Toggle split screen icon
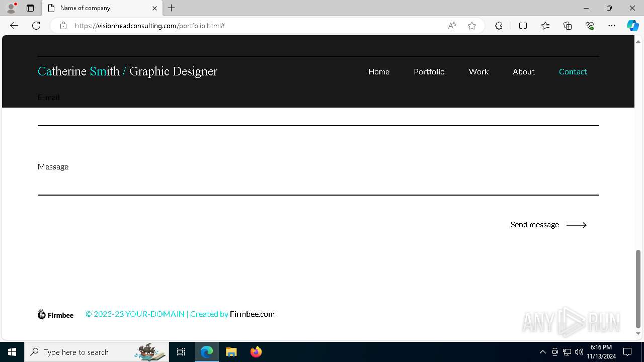This screenshot has width=644, height=362. coord(523,26)
